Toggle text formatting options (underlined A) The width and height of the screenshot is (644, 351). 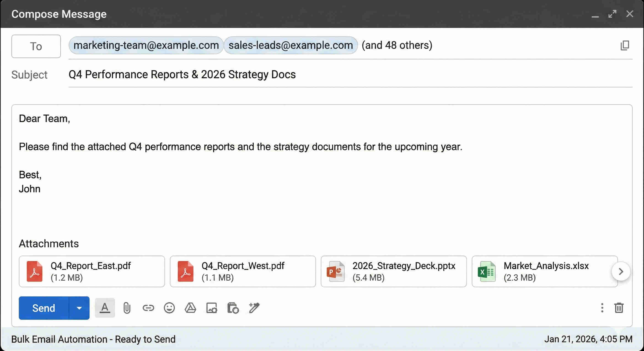click(105, 308)
